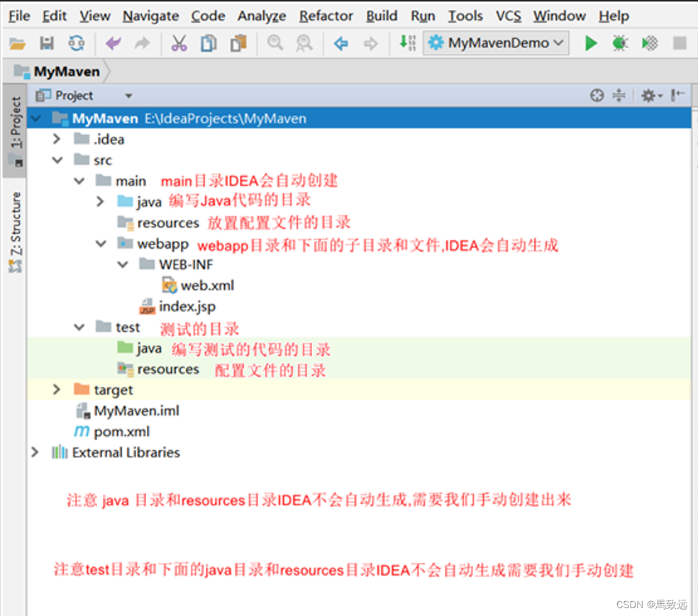This screenshot has width=698, height=616.
Task: Click the Cut scissors icon
Action: click(179, 43)
